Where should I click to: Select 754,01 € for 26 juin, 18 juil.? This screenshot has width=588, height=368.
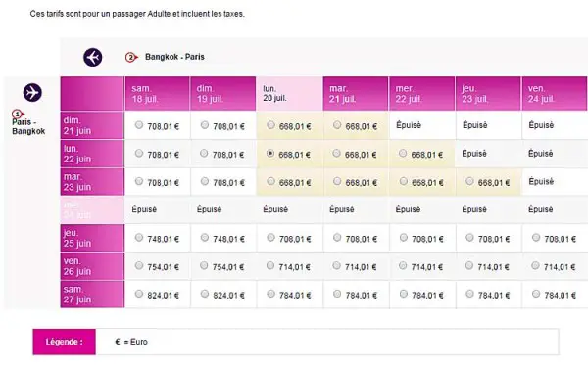139,265
